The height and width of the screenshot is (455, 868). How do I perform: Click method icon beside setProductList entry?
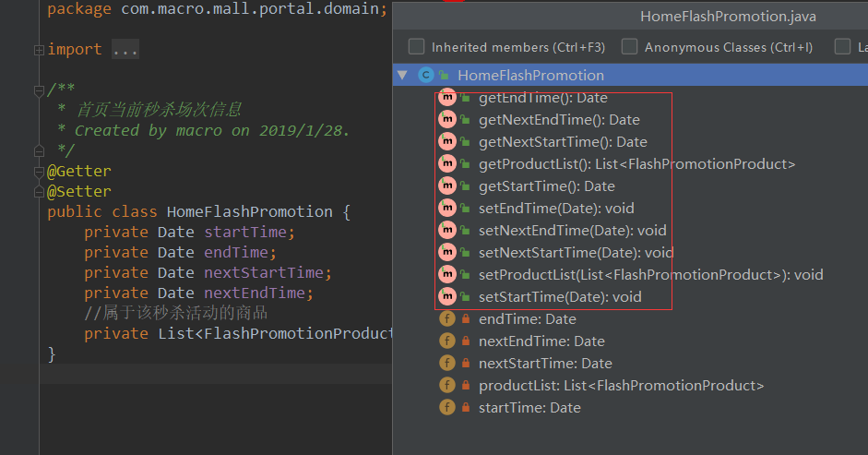click(447, 275)
